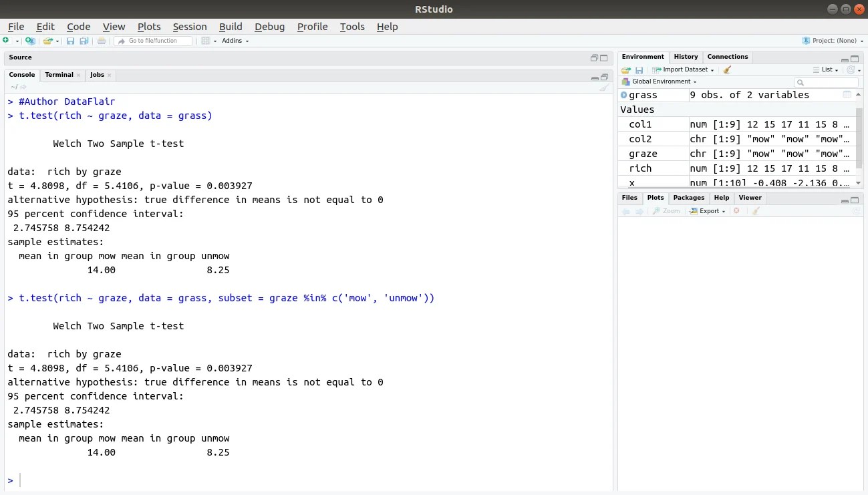Viewport: 868px width, 495px height.
Task: Open the Debug menu
Action: 269,27
